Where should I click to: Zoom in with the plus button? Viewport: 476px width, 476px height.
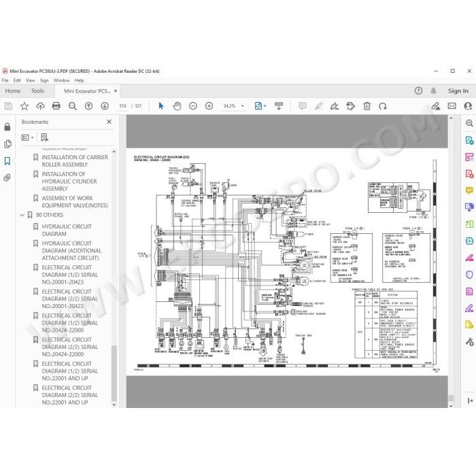click(x=209, y=106)
